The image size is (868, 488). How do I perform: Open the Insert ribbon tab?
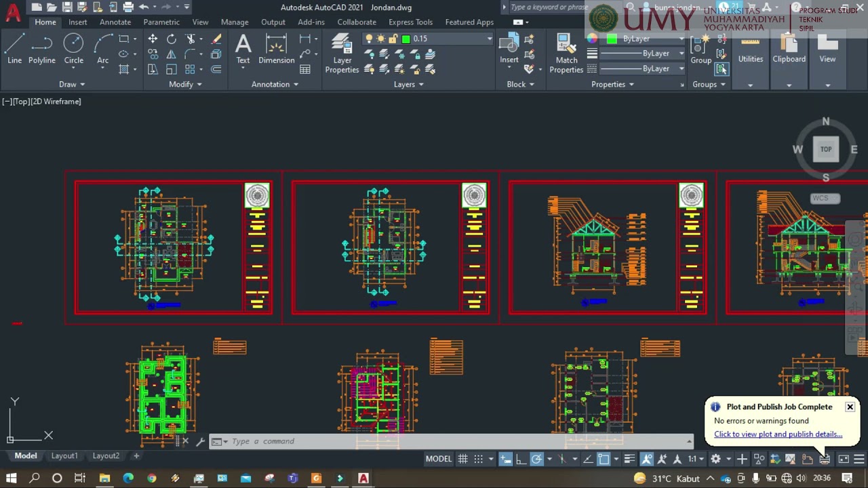point(77,22)
